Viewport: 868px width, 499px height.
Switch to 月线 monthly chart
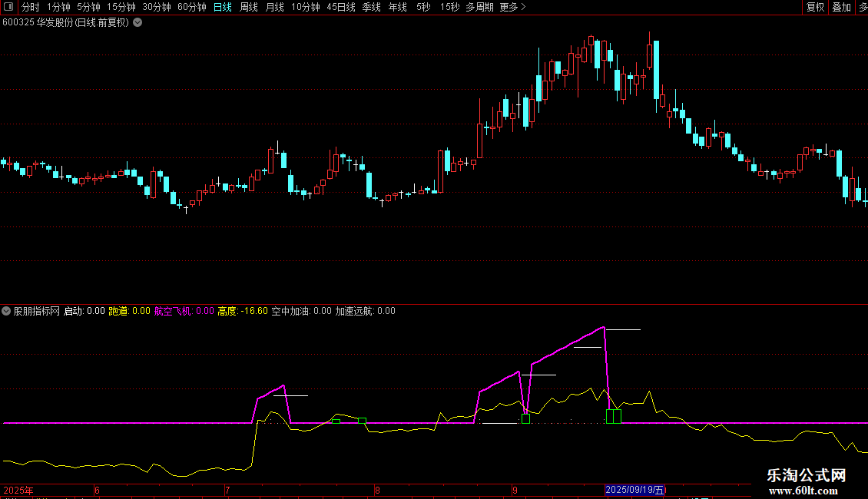[x=274, y=7]
